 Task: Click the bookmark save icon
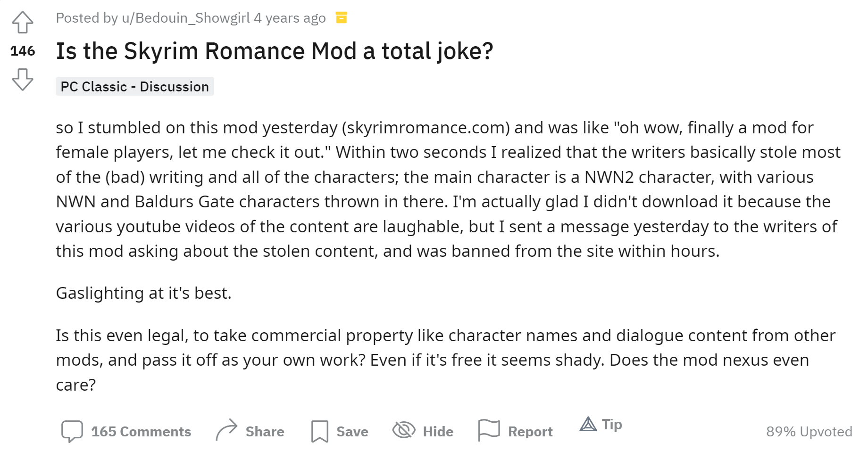[x=319, y=431]
